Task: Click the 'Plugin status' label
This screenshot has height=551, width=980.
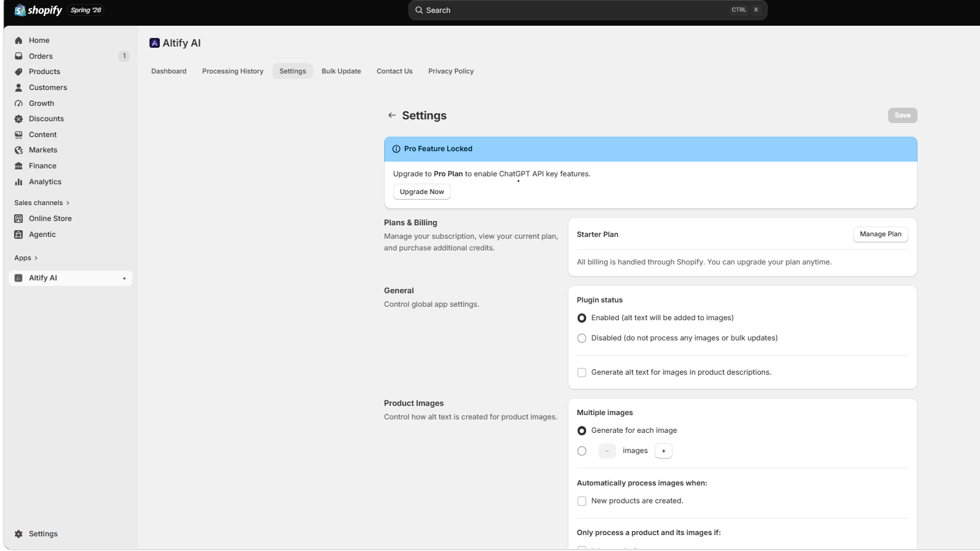Action: pos(600,300)
